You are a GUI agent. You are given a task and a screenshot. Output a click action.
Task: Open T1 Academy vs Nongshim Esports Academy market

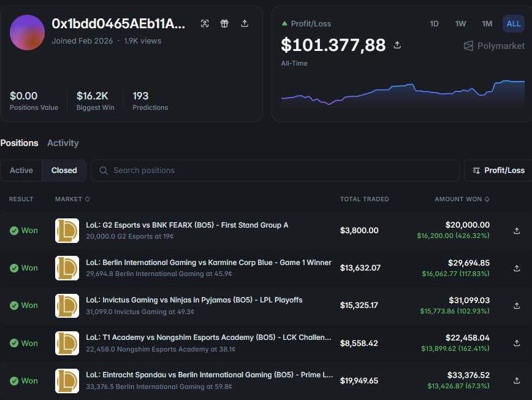point(208,337)
